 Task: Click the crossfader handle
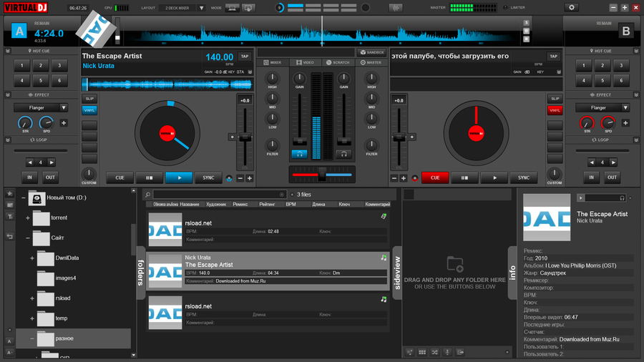point(322,175)
